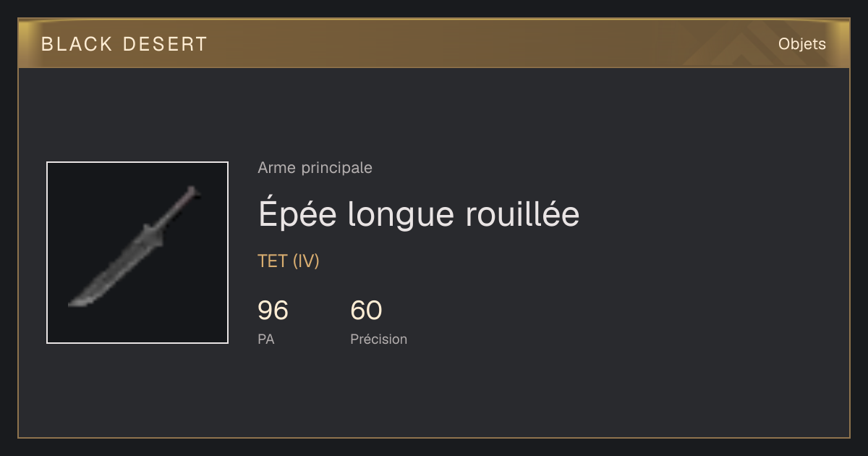The height and width of the screenshot is (456, 868).
Task: Click the rusty longsword item icon
Action: click(x=135, y=247)
